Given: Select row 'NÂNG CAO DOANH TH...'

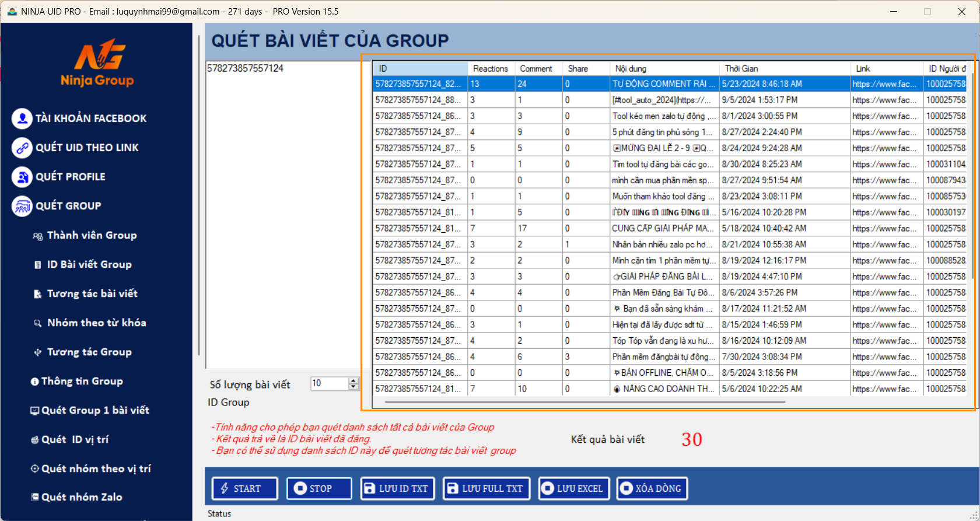Looking at the screenshot, I should (670, 389).
